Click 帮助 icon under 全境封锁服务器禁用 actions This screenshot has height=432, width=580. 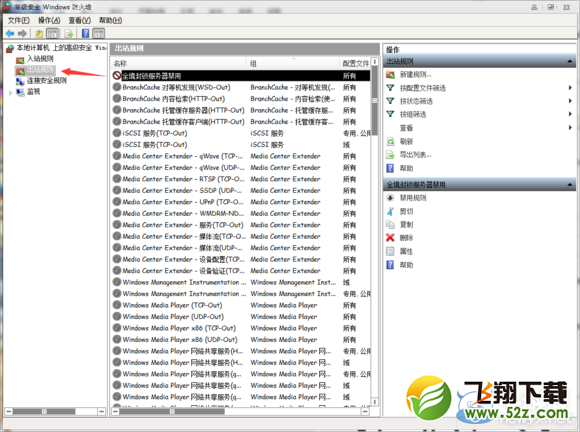pos(390,265)
